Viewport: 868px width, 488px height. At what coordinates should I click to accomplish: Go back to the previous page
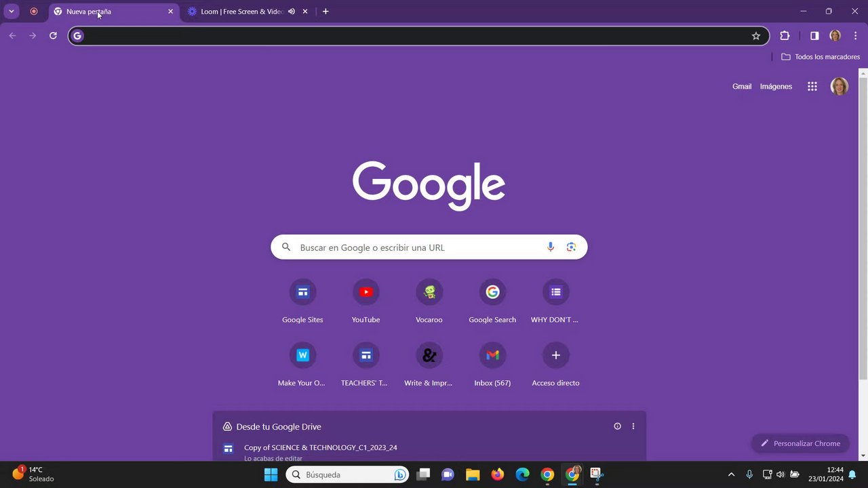[12, 36]
